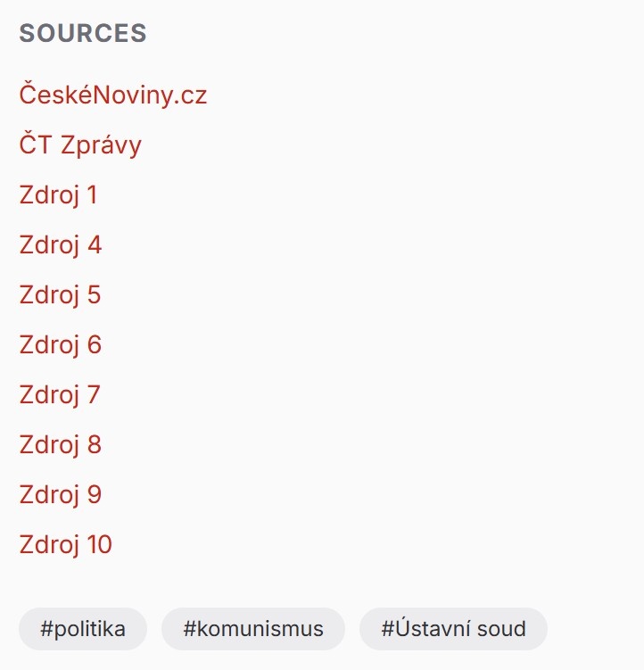
Task: Browse the Ústavní soud topic tag
Action: click(x=453, y=629)
